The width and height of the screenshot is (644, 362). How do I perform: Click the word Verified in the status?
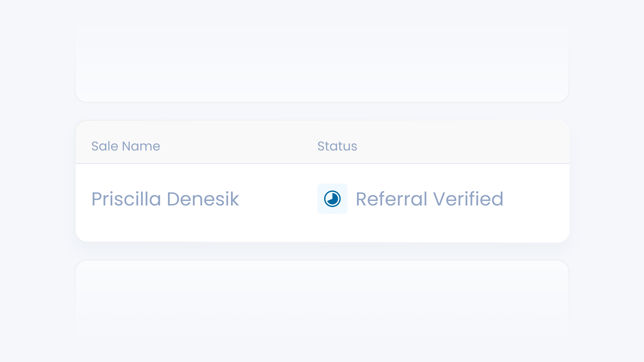[x=468, y=199]
